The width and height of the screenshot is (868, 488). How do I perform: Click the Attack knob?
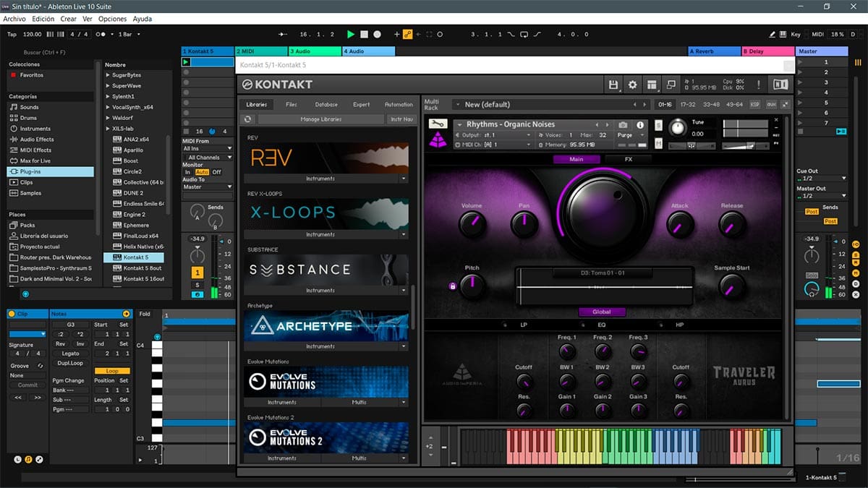click(x=680, y=226)
